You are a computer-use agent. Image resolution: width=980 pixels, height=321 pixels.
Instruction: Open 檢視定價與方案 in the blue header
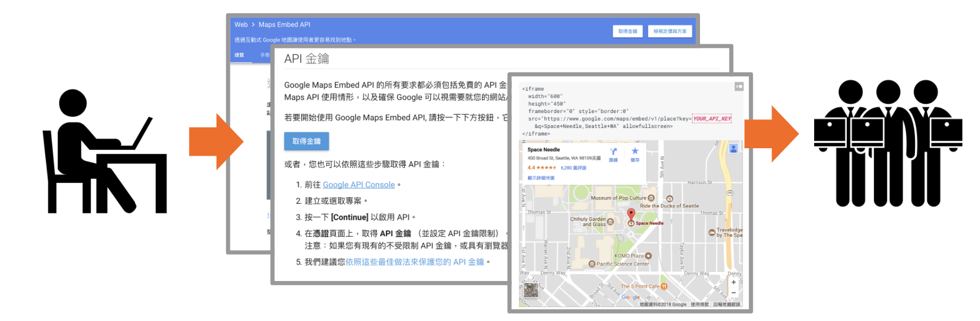[670, 31]
